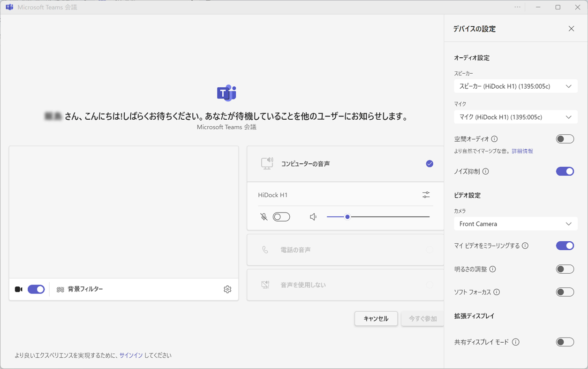588x369 pixels.
Task: Adjust the speaker volume slider
Action: point(378,217)
